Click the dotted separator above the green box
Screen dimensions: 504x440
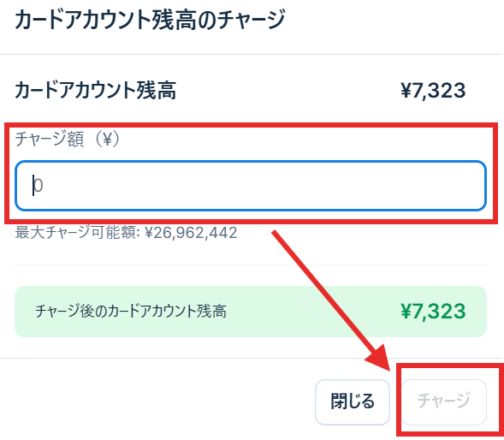point(251,265)
